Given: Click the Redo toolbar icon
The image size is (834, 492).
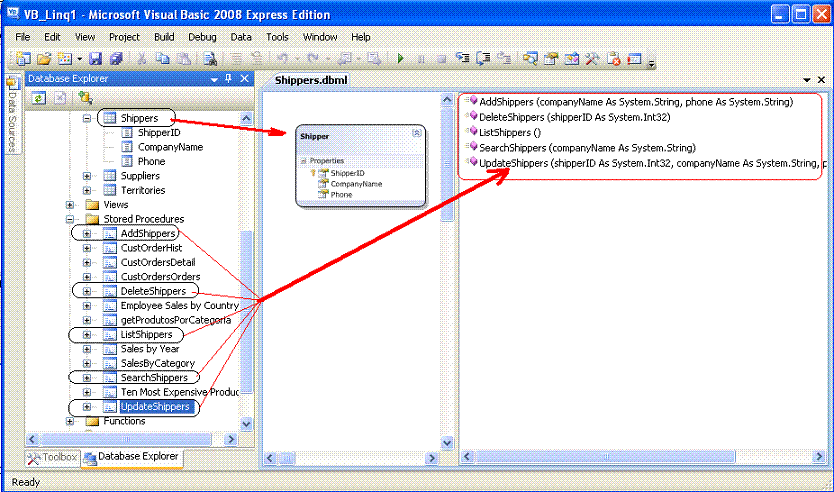Looking at the screenshot, I should click(313, 59).
